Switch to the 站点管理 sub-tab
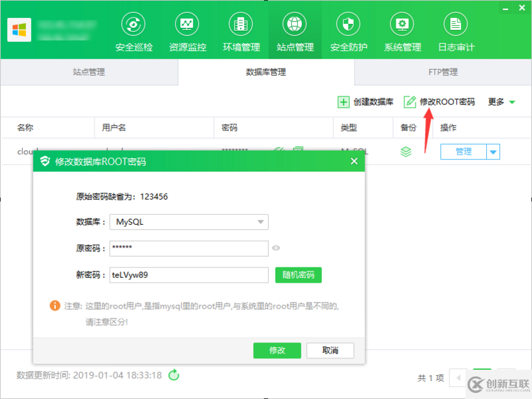The image size is (532, 399). [89, 72]
